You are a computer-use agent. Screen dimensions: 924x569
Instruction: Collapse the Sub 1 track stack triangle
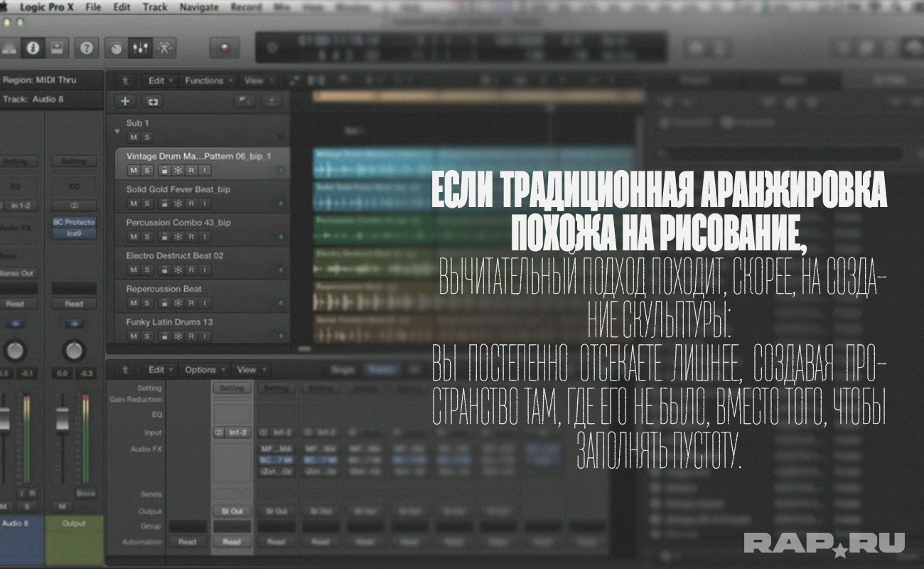click(117, 132)
